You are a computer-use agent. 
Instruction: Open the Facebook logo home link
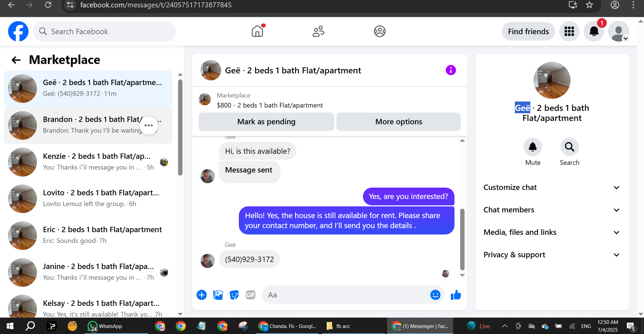pos(18,31)
